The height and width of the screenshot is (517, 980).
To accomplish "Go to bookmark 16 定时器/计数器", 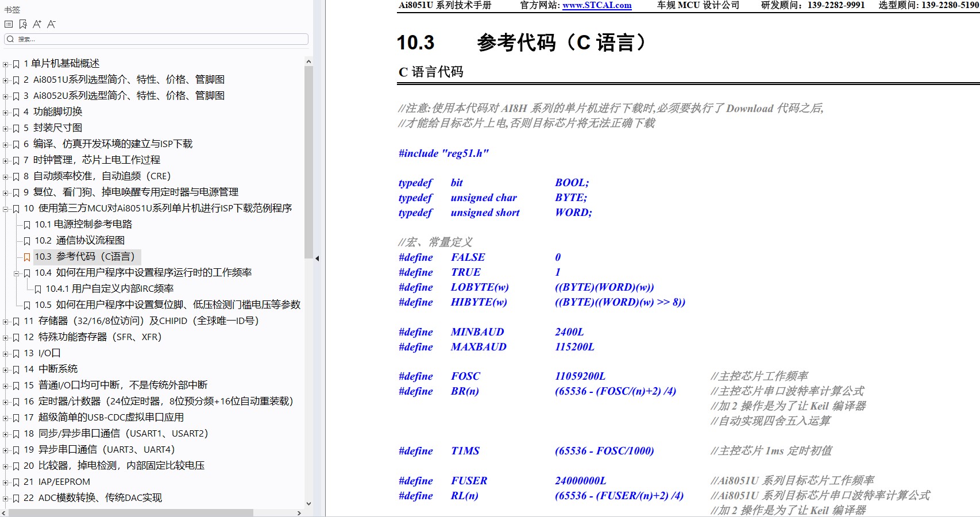I will pyautogui.click(x=159, y=402).
